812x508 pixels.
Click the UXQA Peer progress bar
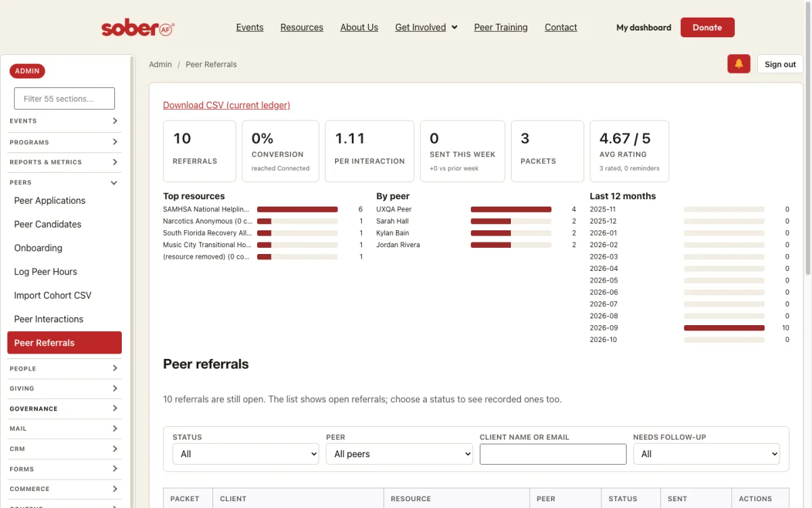tap(511, 209)
